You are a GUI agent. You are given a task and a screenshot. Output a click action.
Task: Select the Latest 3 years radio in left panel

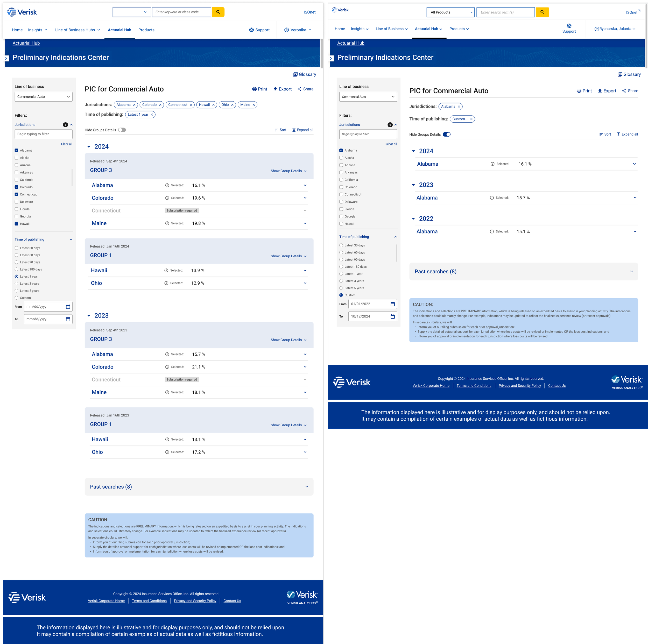coord(16,284)
